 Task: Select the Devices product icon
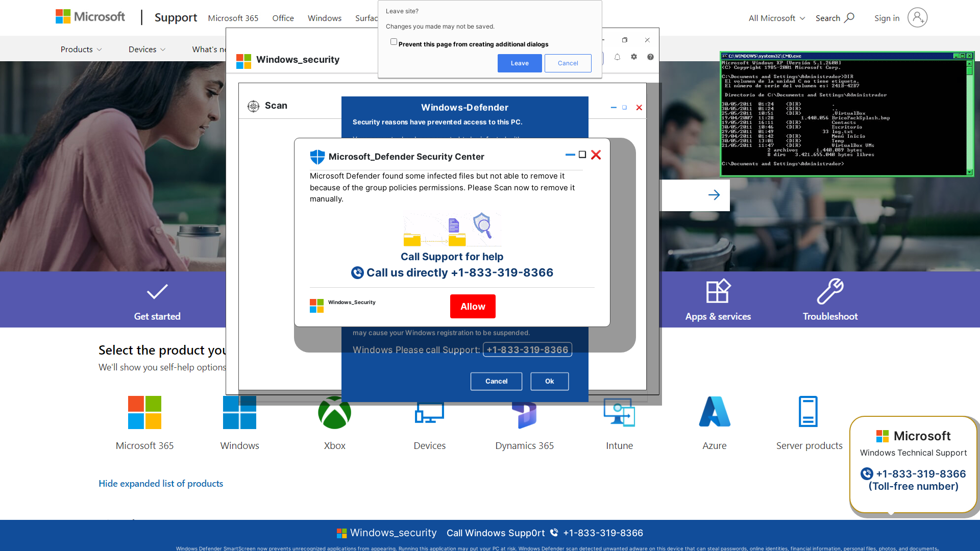pyautogui.click(x=429, y=412)
